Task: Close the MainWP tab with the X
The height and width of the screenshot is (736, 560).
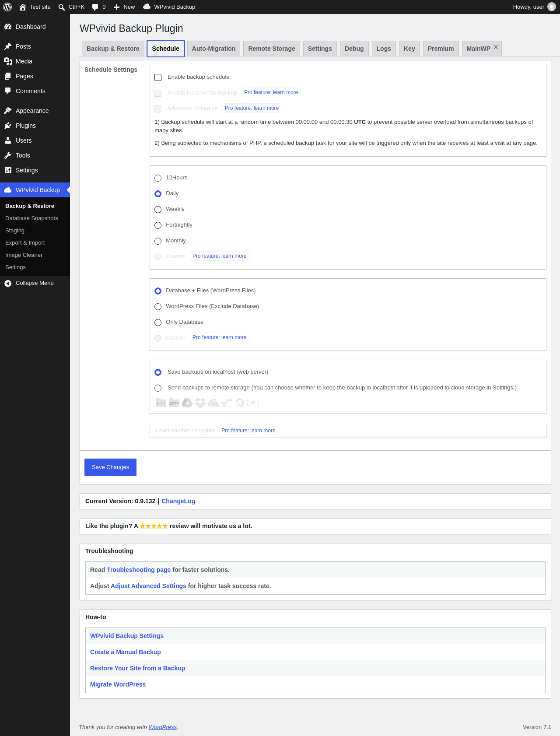Action: coord(496,47)
